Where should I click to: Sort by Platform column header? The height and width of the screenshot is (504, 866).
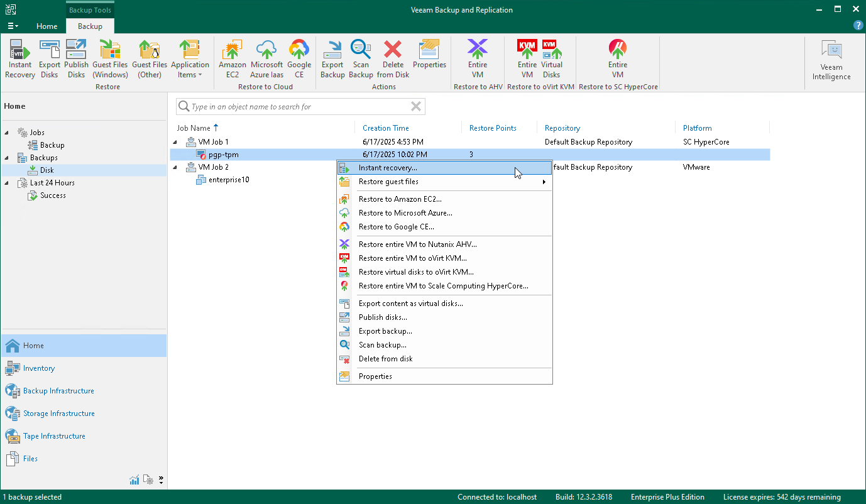698,128
